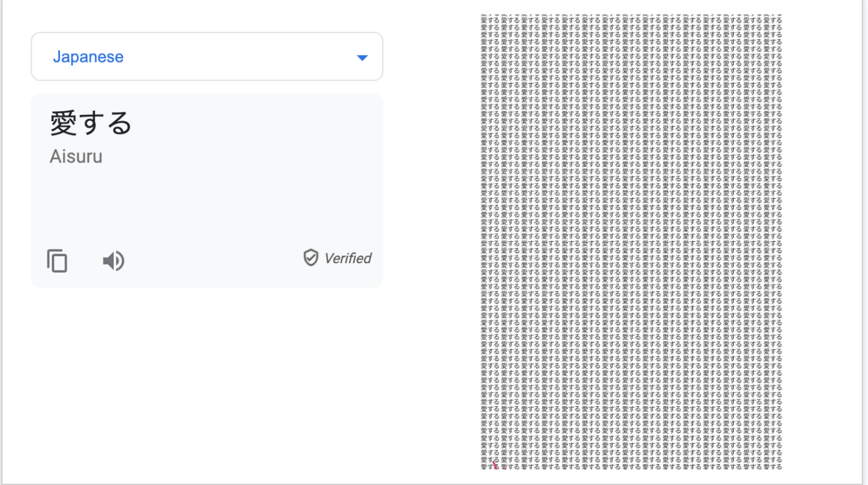This screenshot has height=485, width=868.
Task: Play pronunciation using the speaker icon
Action: tap(114, 260)
